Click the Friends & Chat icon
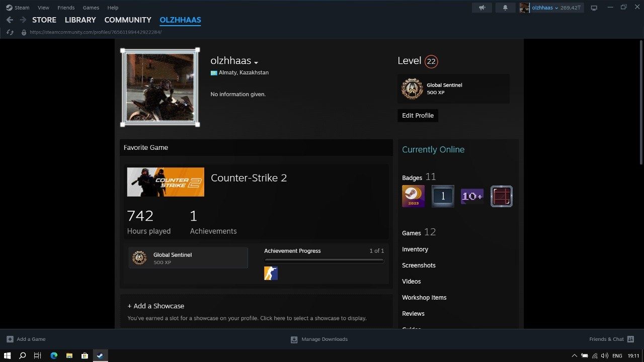644x362 pixels. click(x=631, y=339)
